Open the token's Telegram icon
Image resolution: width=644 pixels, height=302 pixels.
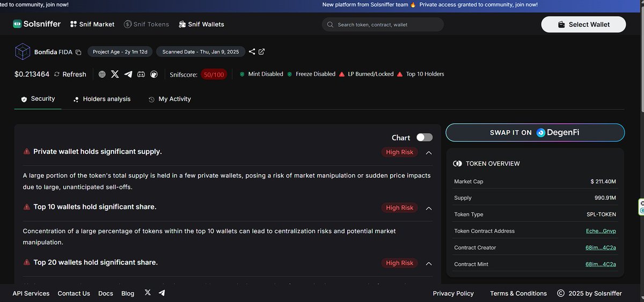[x=128, y=75]
